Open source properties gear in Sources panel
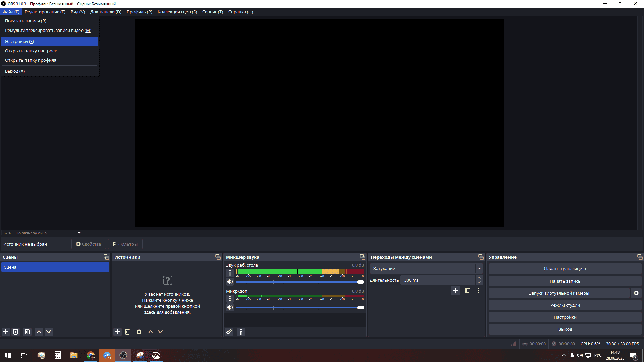 pyautogui.click(x=139, y=332)
